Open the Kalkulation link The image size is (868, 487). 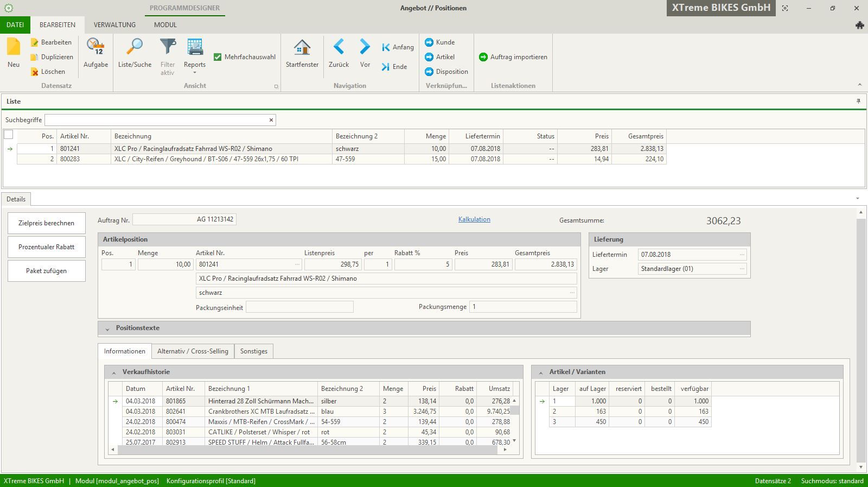coord(474,219)
